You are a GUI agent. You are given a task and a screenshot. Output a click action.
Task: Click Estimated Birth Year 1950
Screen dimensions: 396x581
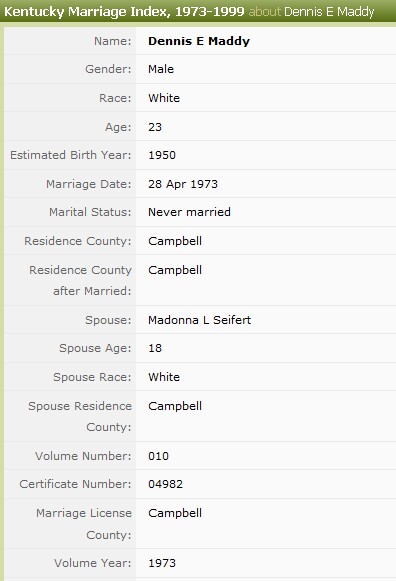[x=162, y=155]
